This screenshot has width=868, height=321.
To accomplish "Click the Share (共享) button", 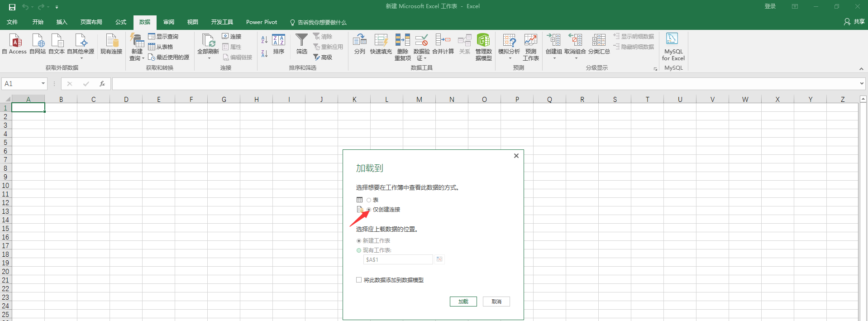I will (x=854, y=22).
